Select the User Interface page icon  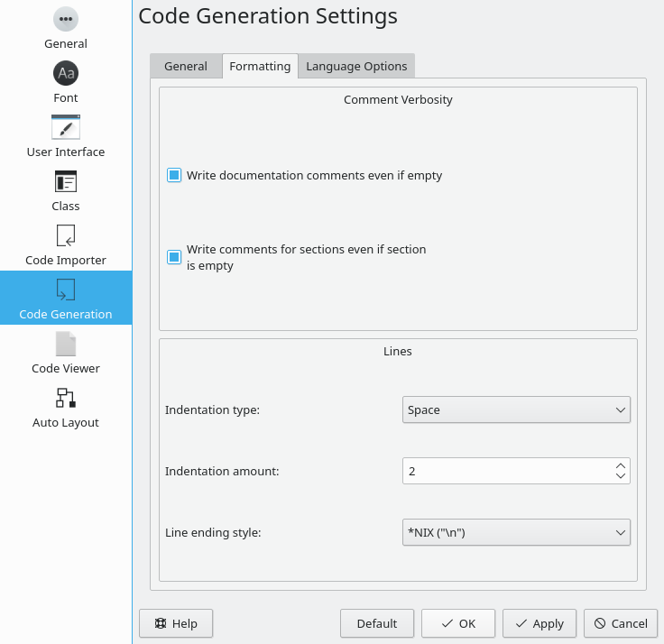[66, 127]
